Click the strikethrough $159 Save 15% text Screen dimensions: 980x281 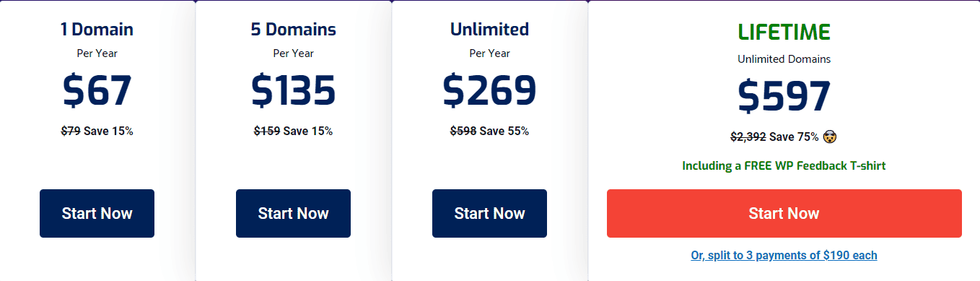(293, 131)
